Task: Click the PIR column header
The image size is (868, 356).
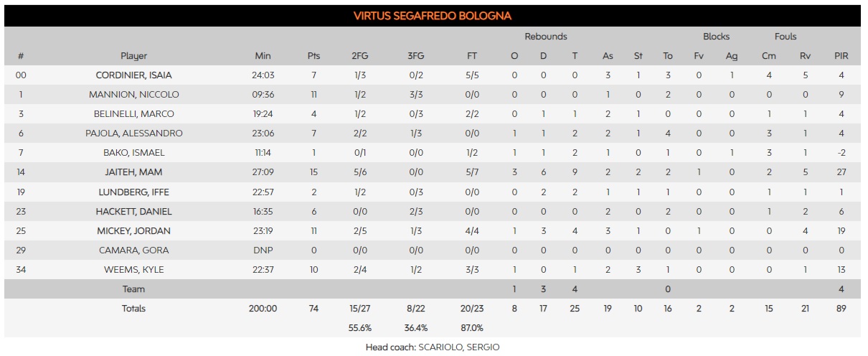Action: pos(841,56)
